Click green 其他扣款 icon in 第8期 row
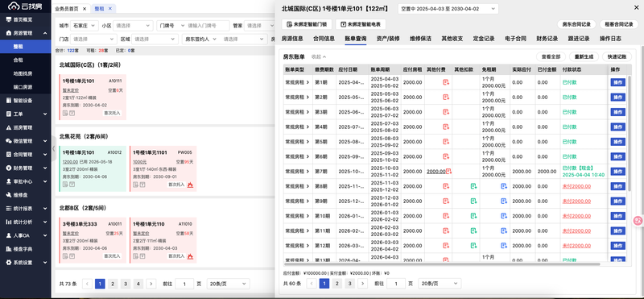The height and width of the screenshot is (299, 644). coord(473,186)
